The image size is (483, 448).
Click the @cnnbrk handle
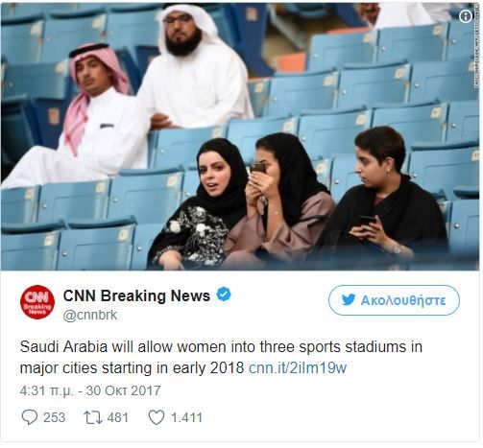click(x=90, y=316)
